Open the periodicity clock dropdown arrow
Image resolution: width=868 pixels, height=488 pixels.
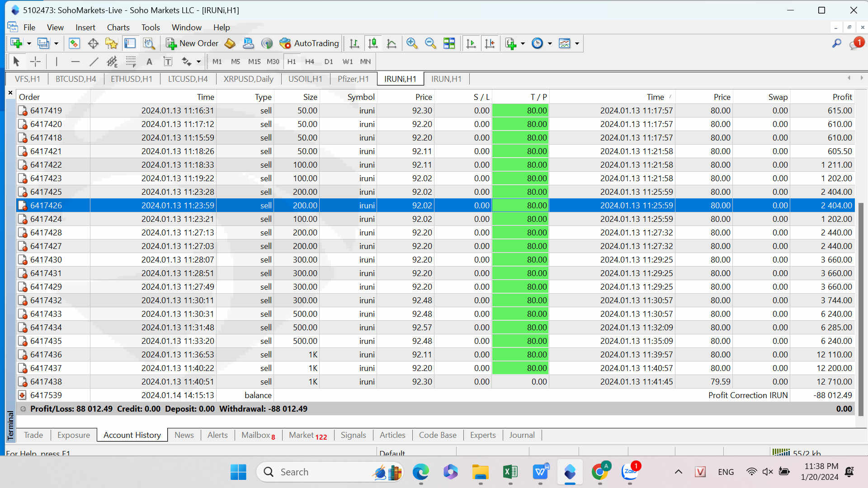pyautogui.click(x=550, y=43)
